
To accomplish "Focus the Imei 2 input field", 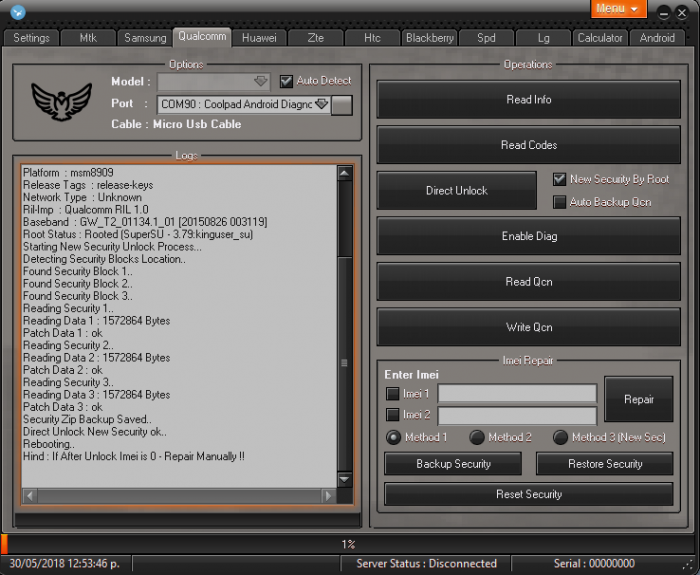I will (517, 415).
